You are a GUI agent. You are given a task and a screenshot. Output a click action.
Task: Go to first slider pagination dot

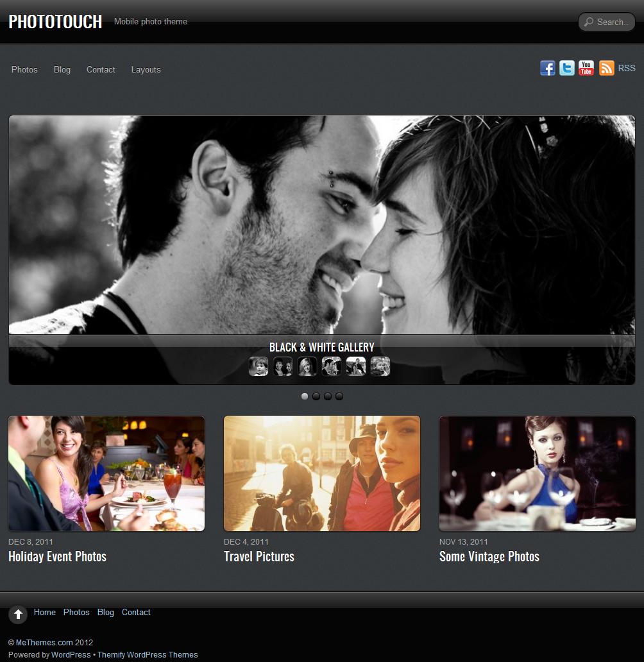coord(305,396)
